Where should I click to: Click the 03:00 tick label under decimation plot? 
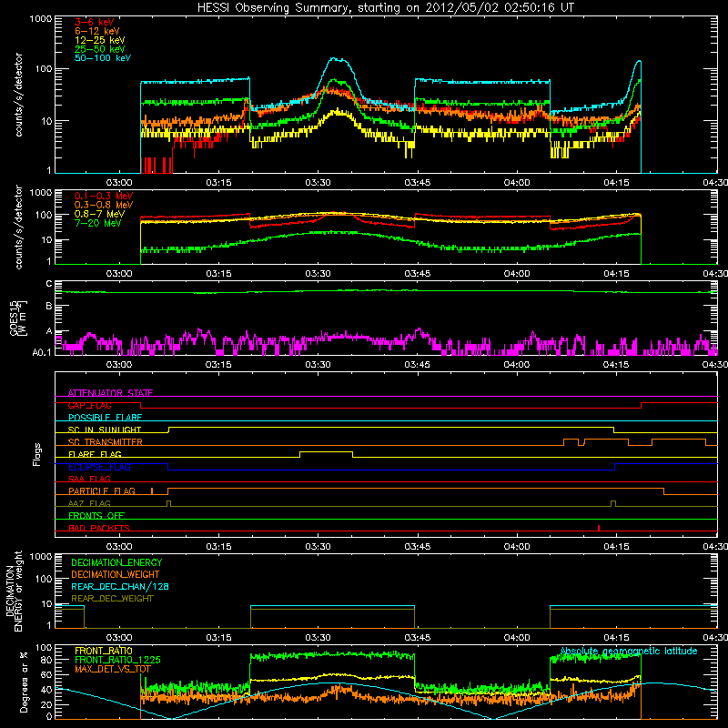click(x=119, y=638)
